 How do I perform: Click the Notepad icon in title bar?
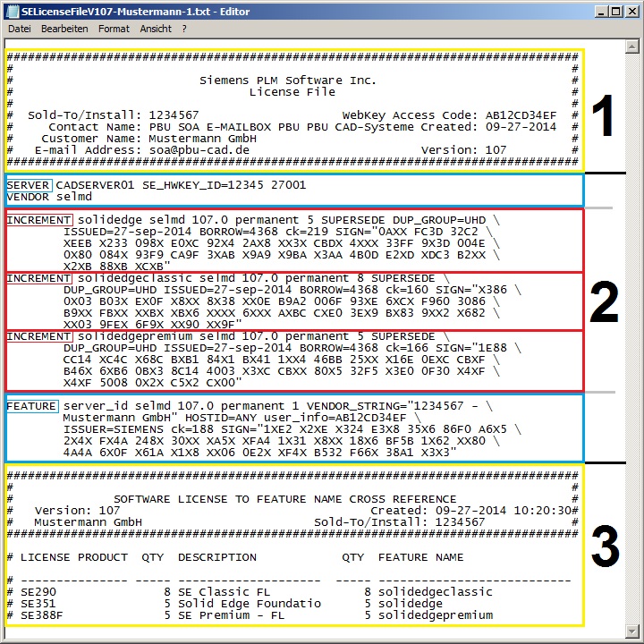point(13,12)
